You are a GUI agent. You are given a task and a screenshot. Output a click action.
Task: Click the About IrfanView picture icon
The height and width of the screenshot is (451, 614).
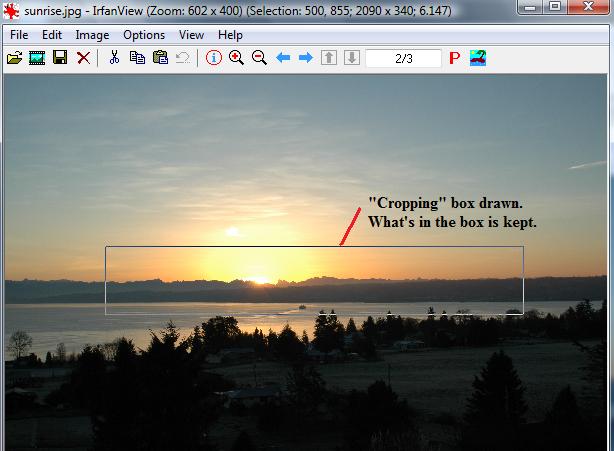tap(478, 58)
